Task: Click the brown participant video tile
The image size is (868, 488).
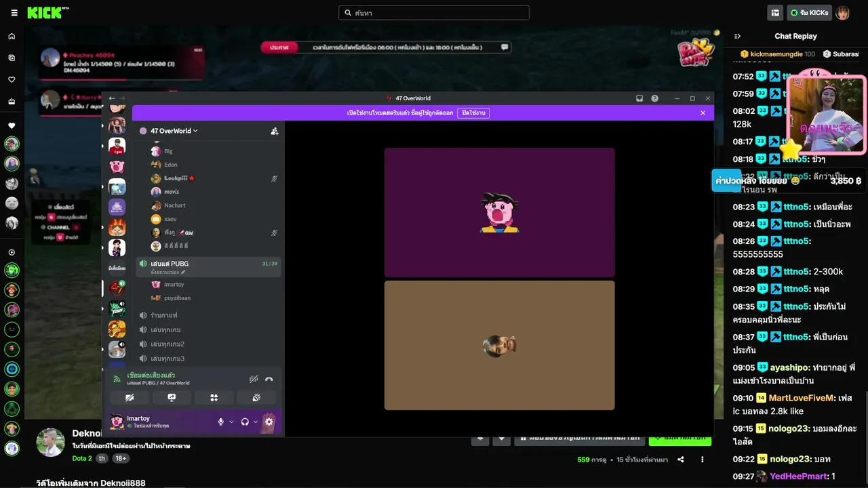Action: point(500,345)
